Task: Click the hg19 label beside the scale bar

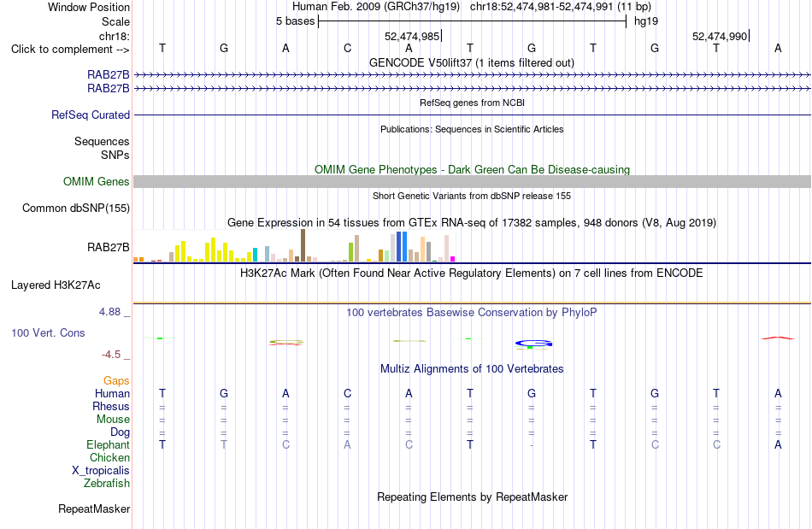Action: click(x=646, y=21)
